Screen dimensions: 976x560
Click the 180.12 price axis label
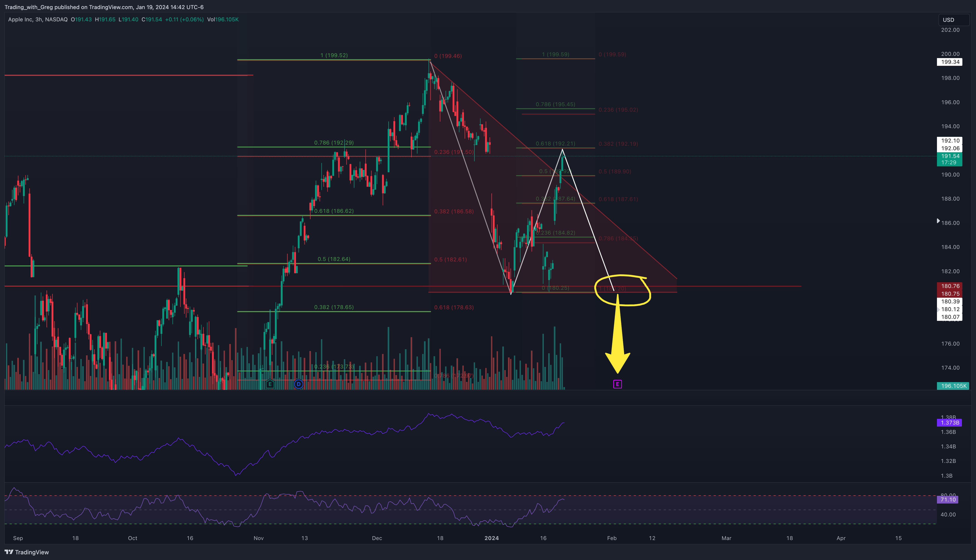(949, 309)
